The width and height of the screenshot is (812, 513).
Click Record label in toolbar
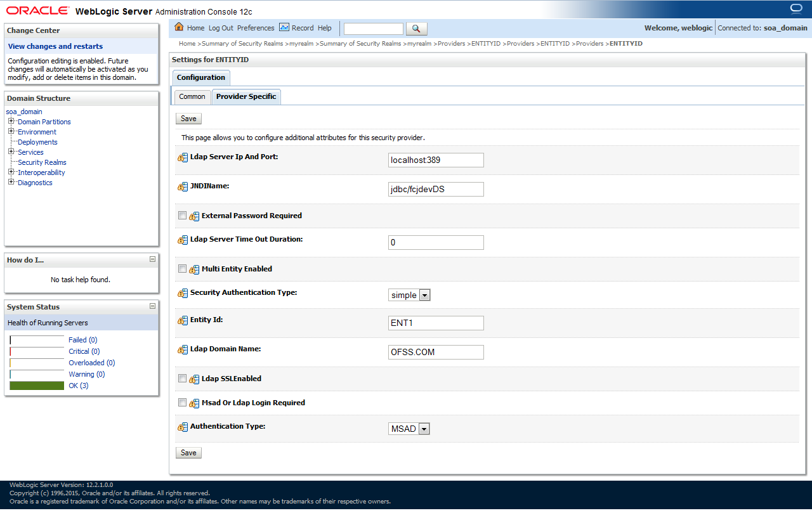point(303,28)
